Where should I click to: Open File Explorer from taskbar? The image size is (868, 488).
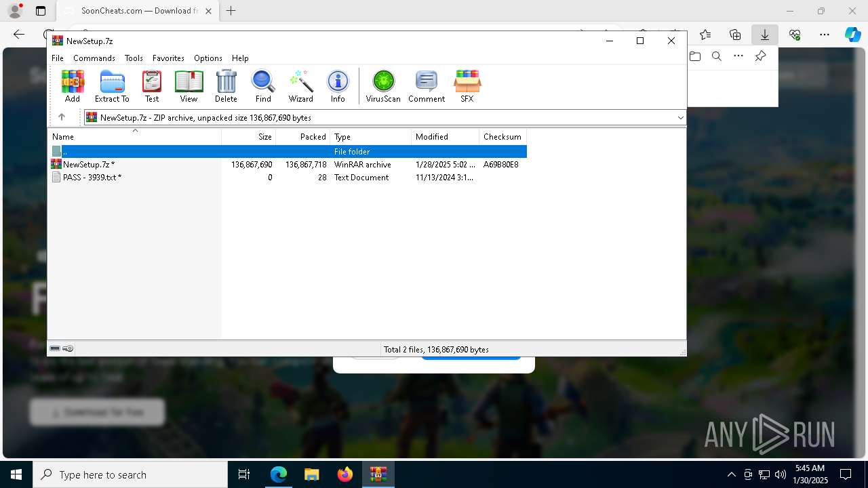click(x=312, y=474)
